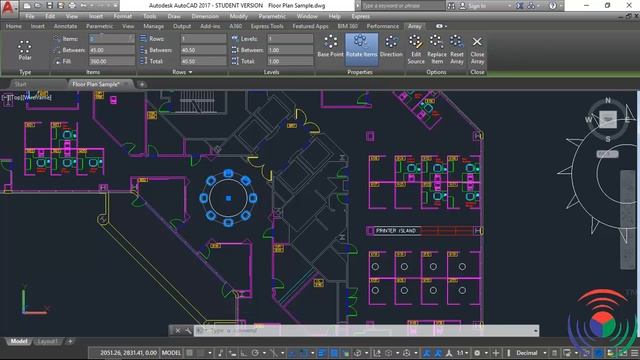
Task: Click the keyword search box in title bar
Action: click(x=402, y=6)
